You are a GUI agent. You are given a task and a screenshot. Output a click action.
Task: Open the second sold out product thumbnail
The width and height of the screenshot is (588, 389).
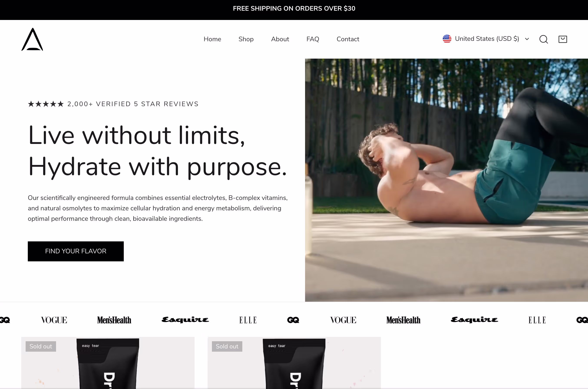coord(294,363)
